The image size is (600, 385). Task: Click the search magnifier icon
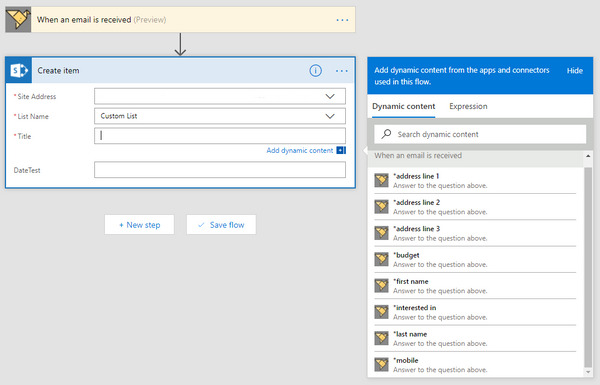click(386, 134)
